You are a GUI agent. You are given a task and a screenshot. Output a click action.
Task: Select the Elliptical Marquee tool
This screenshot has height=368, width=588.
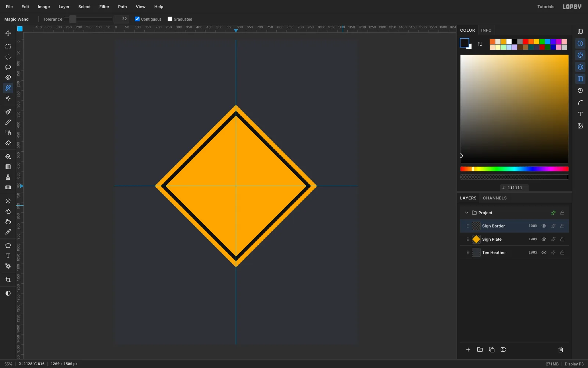coord(8,57)
